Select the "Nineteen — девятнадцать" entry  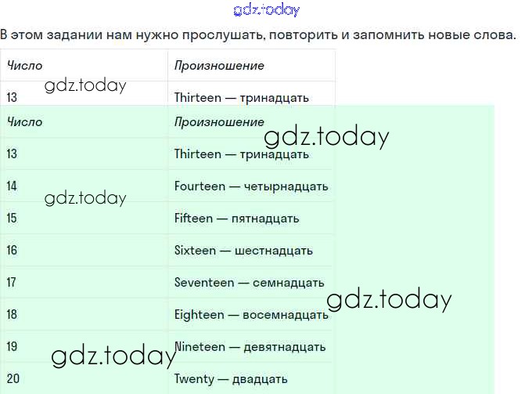tap(250, 347)
